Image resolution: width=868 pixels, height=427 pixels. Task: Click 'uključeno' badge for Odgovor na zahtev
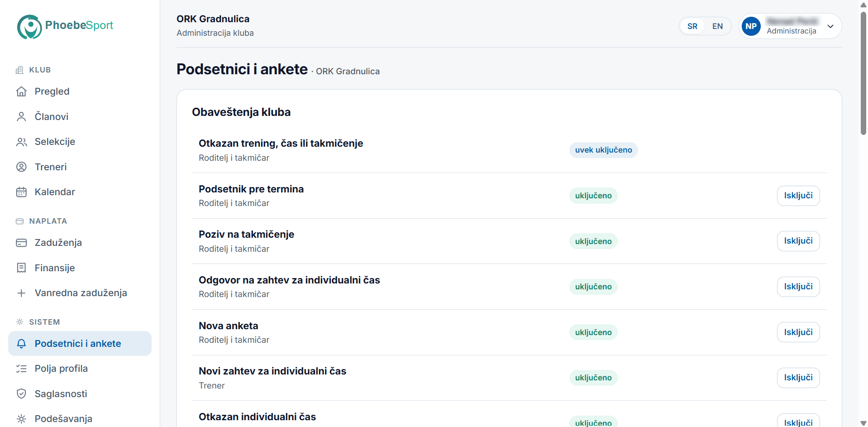[593, 287]
